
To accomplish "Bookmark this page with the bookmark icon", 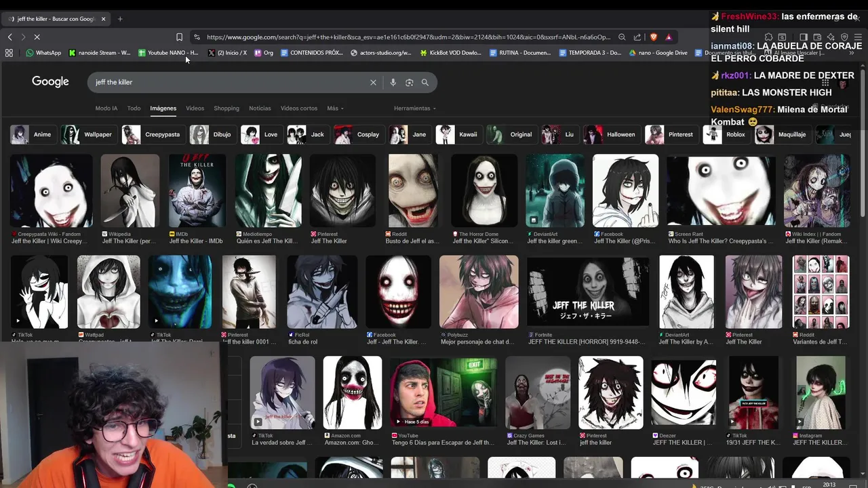I will [179, 37].
